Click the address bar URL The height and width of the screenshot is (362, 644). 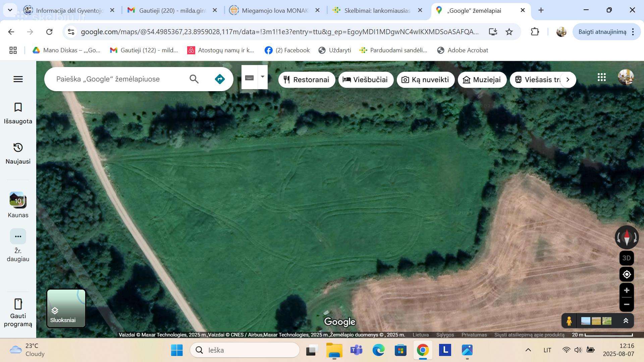click(x=280, y=32)
